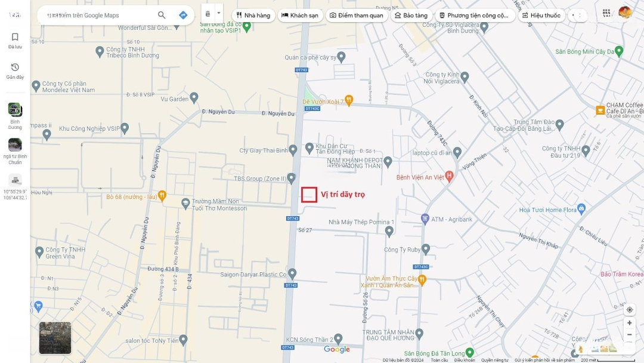Show more category chips with arrow
Image resolution: width=644 pixels, height=363 pixels.
[x=577, y=16]
